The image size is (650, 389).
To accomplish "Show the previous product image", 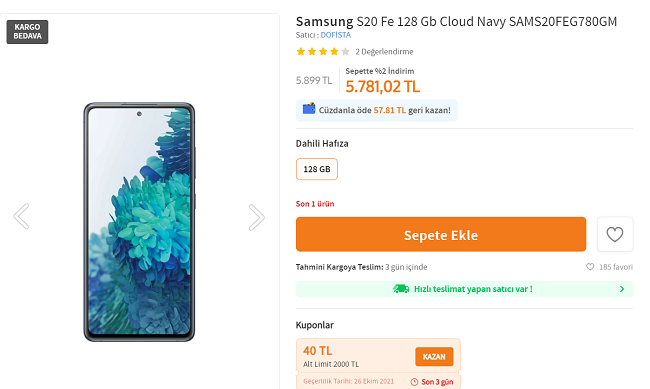I will (21, 216).
